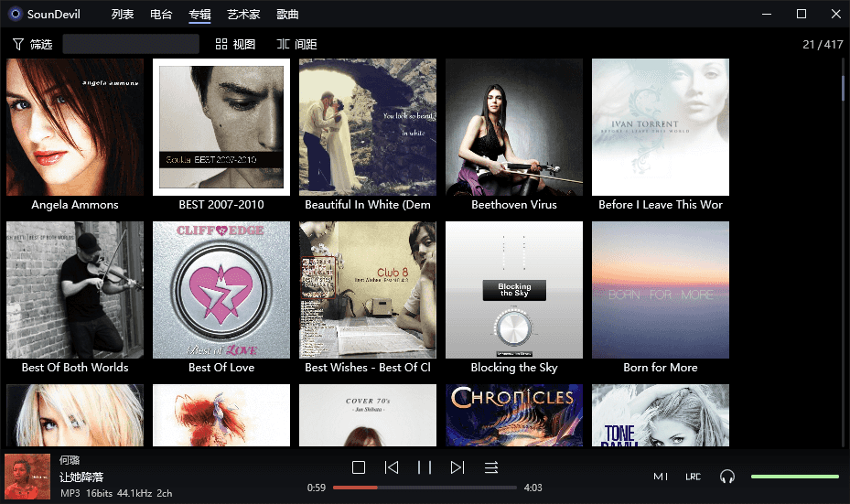Viewport: 850px width, 504px height.
Task: Adjust the green volume slider
Action: click(795, 477)
